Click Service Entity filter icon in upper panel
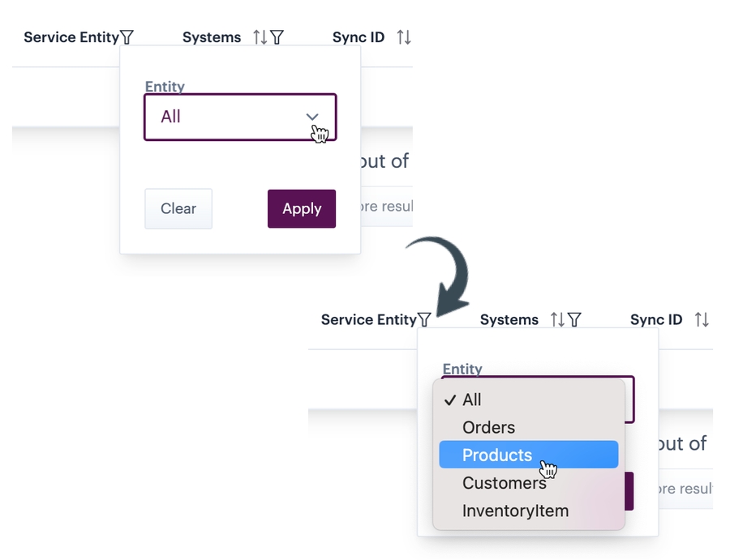 point(127,37)
